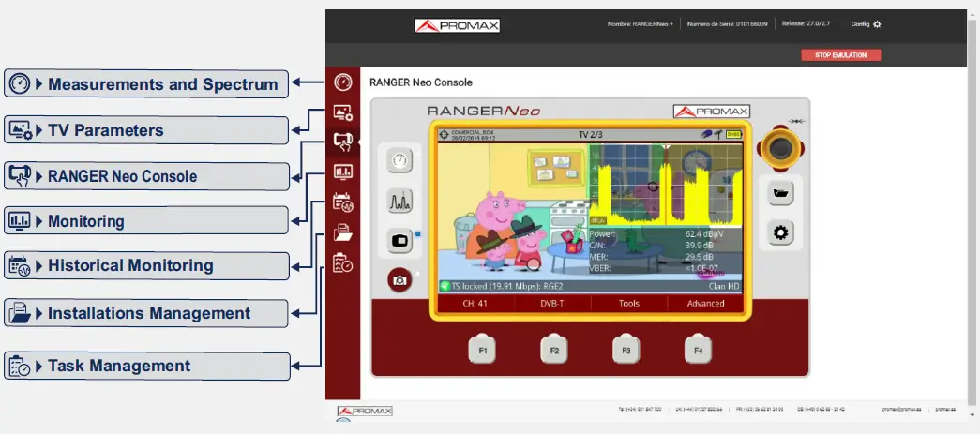Open the promax@promax.es footer link
The height and width of the screenshot is (434, 980).
(902, 410)
